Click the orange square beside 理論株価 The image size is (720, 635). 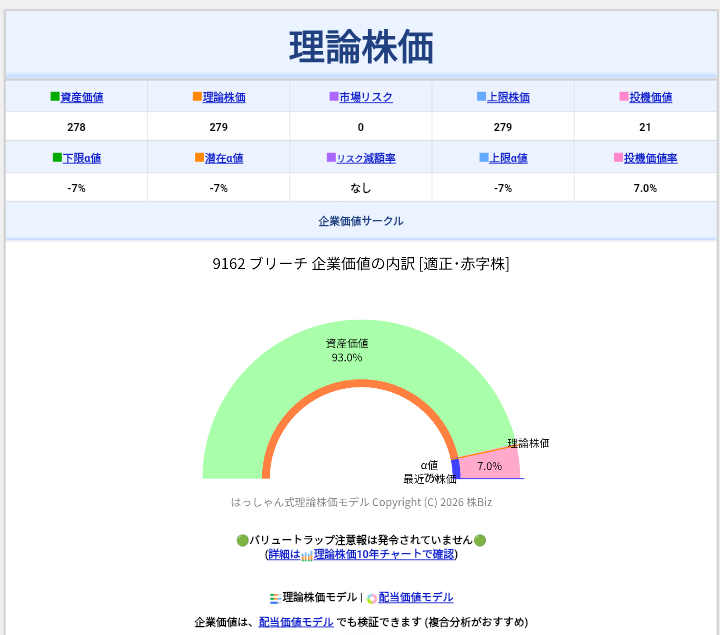[x=197, y=96]
